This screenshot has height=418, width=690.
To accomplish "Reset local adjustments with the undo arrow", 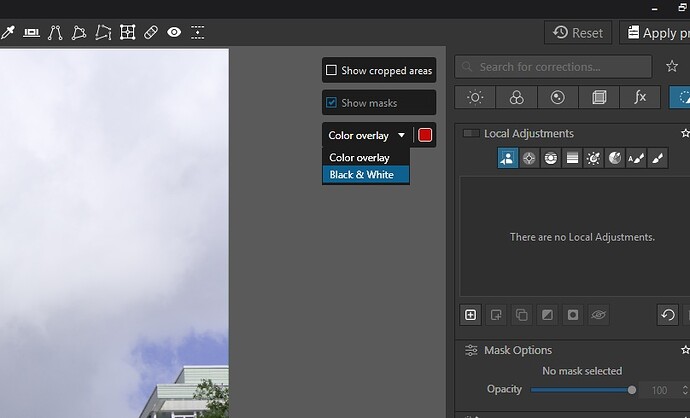I will [667, 315].
